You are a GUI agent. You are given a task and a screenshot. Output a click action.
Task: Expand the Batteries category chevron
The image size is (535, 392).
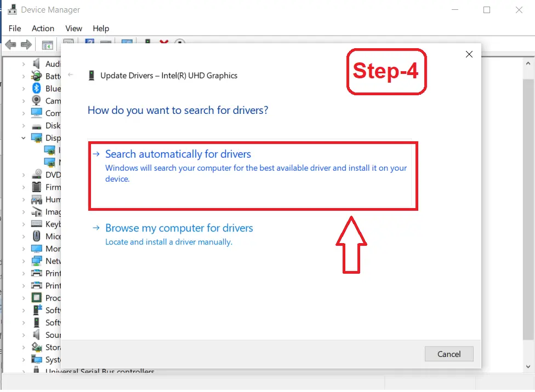pyautogui.click(x=23, y=76)
